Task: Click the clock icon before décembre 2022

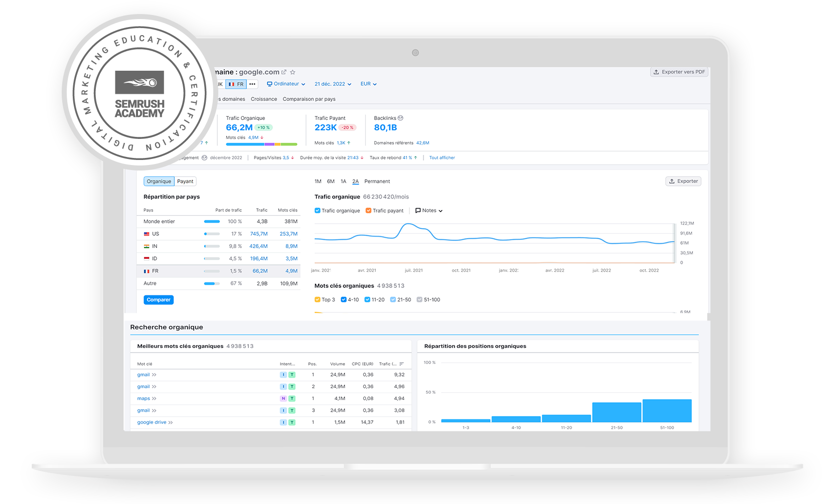Action: coord(205,158)
